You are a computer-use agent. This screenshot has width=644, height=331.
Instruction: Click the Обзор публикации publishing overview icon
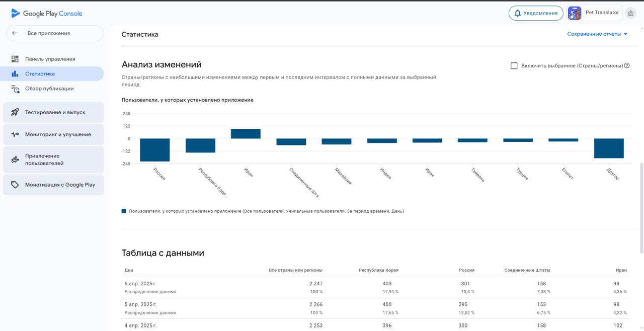[16, 89]
